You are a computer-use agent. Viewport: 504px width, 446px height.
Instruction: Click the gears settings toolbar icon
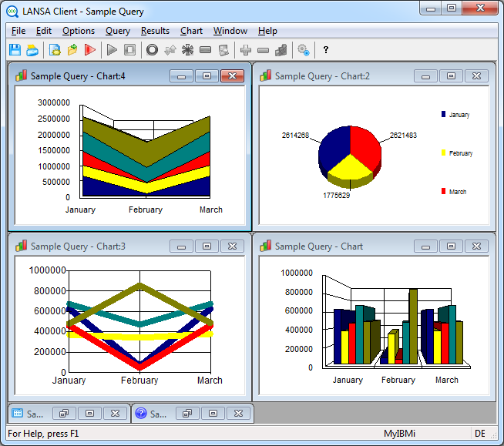pyautogui.click(x=303, y=50)
